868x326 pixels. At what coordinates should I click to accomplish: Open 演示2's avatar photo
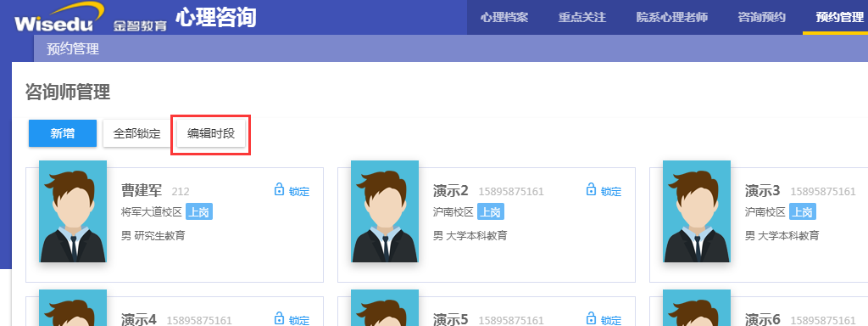point(385,211)
